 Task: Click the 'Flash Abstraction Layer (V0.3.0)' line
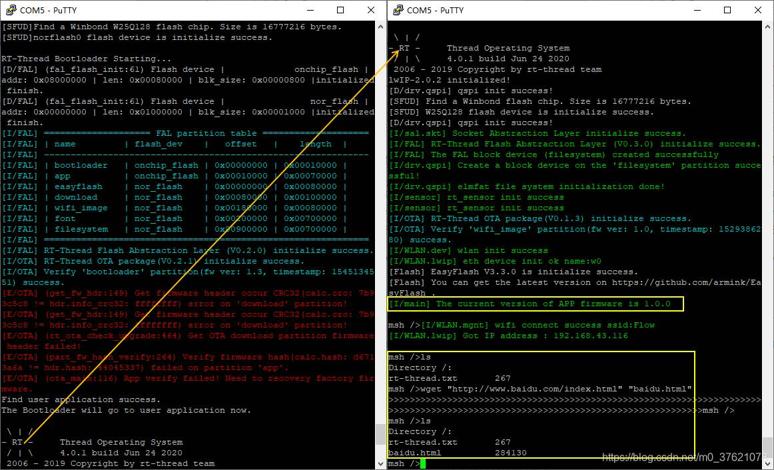pyautogui.click(x=575, y=144)
